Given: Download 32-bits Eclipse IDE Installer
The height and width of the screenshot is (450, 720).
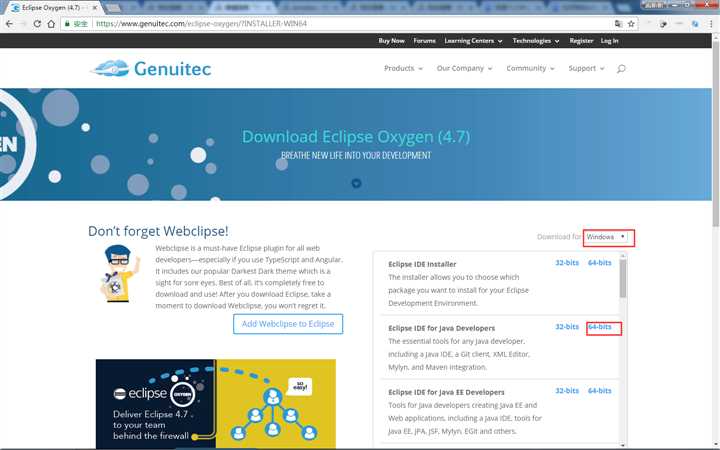Looking at the screenshot, I should click(x=567, y=263).
